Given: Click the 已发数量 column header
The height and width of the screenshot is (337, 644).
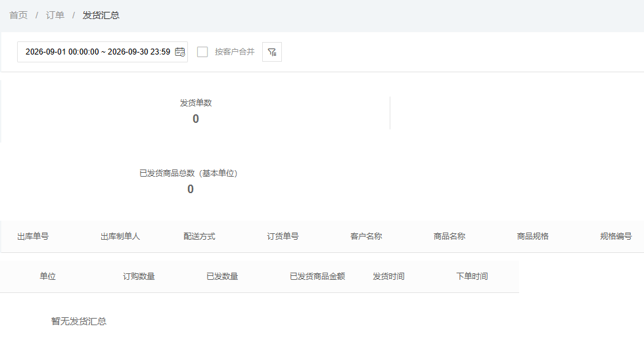Looking at the screenshot, I should pos(222,277).
